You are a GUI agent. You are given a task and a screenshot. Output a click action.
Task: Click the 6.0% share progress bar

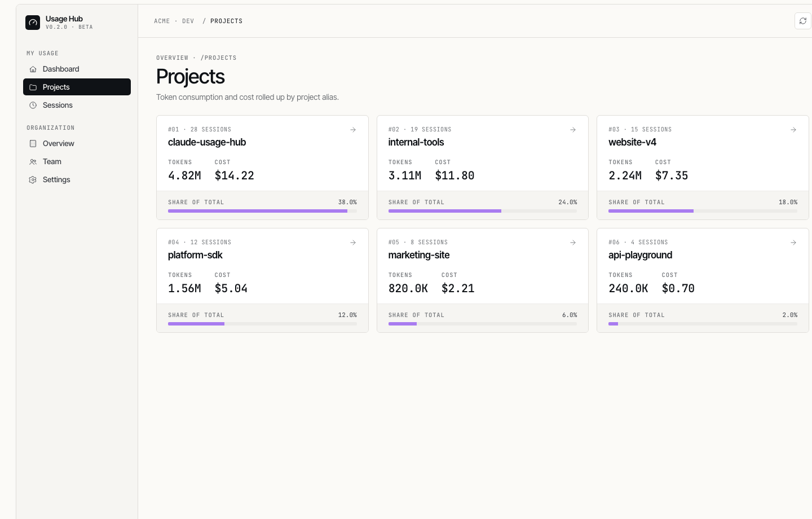tap(483, 324)
